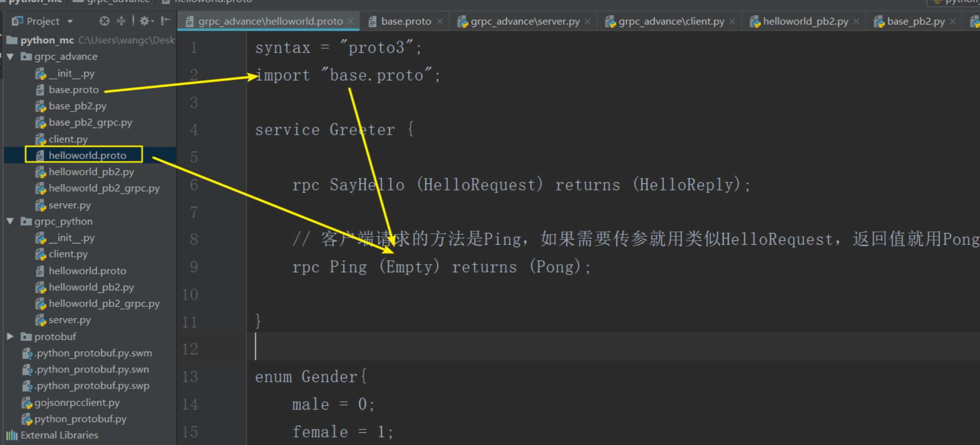980x445 pixels.
Task: Select base_pb2_grpc.py file
Action: pyautogui.click(x=90, y=123)
